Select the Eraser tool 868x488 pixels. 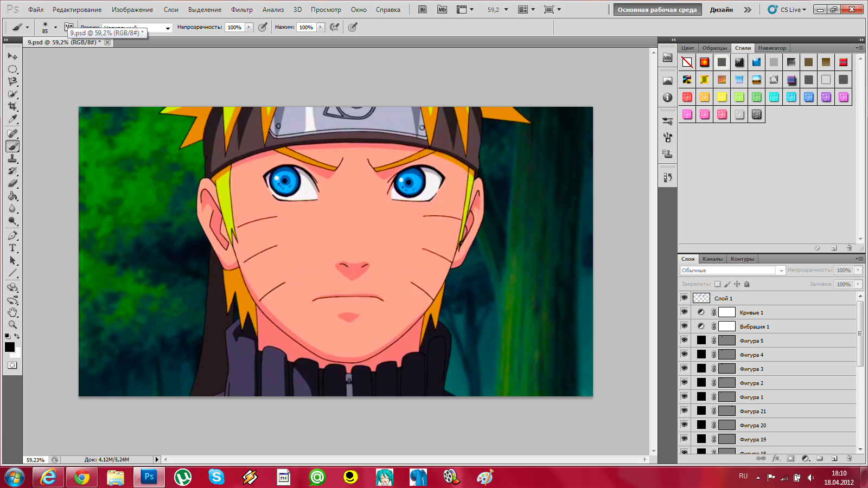12,183
